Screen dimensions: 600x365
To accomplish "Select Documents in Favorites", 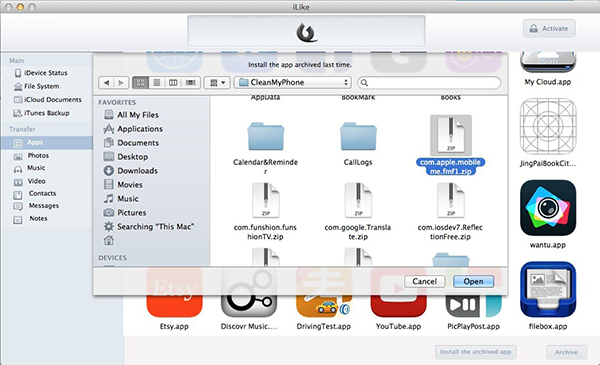I will [x=131, y=143].
